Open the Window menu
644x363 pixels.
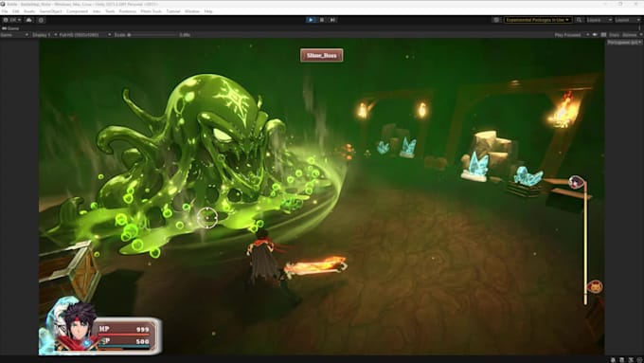pyautogui.click(x=192, y=11)
